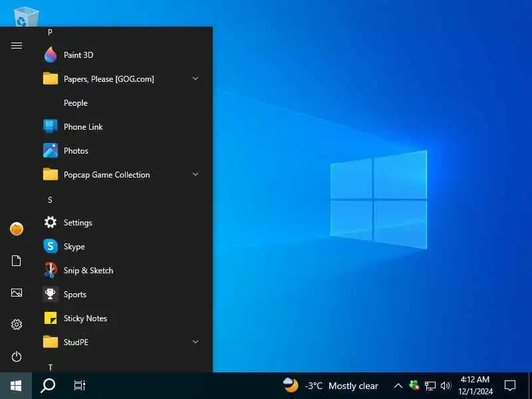Open taskbar Search magnifier
The width and height of the screenshot is (532, 399).
48,386
